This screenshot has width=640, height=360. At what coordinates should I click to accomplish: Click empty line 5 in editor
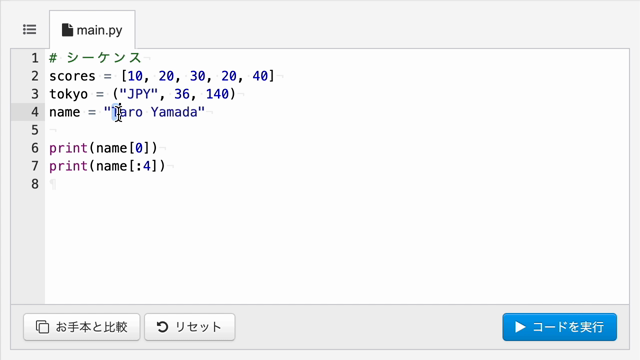coord(337,130)
